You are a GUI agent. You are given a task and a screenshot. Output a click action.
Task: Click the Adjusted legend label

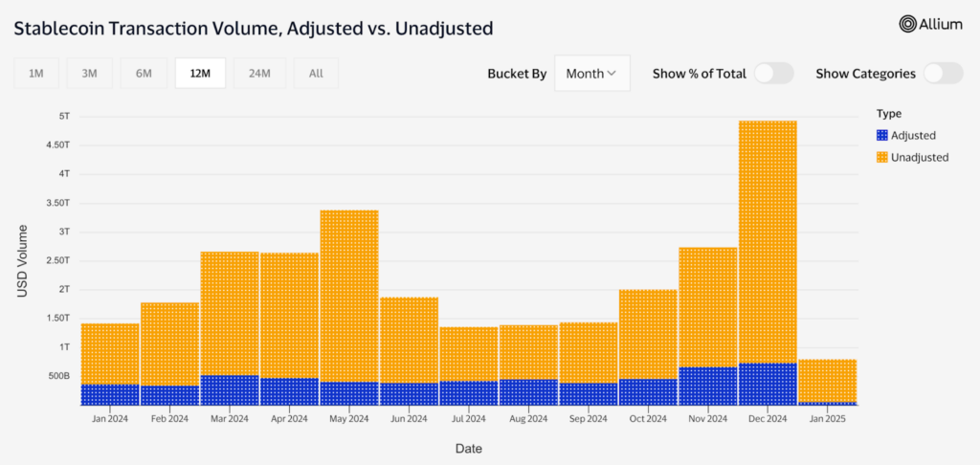(913, 136)
